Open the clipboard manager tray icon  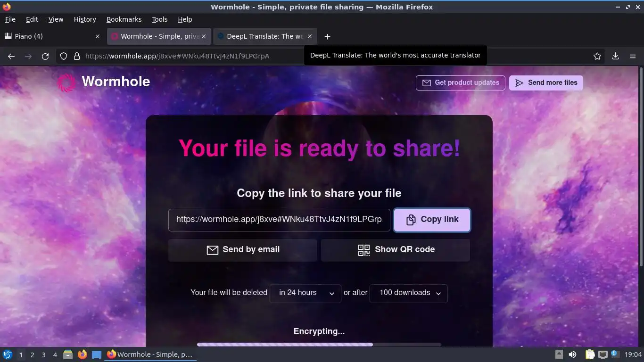pos(590,354)
